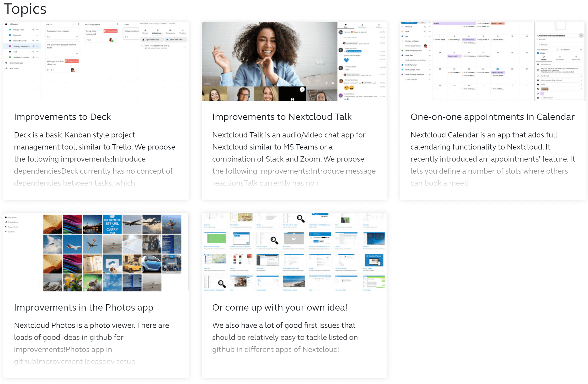Click "Improvements in the Photos app" heading
Viewport: 588px width, 384px height.
click(x=84, y=308)
